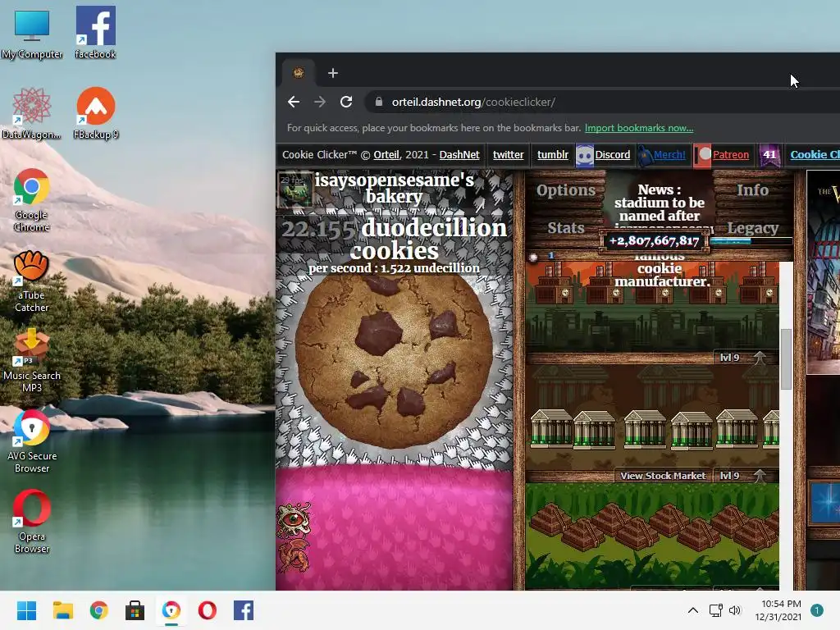This screenshot has height=630, width=840.
Task: Click View Stock Market button
Action: [x=663, y=476]
